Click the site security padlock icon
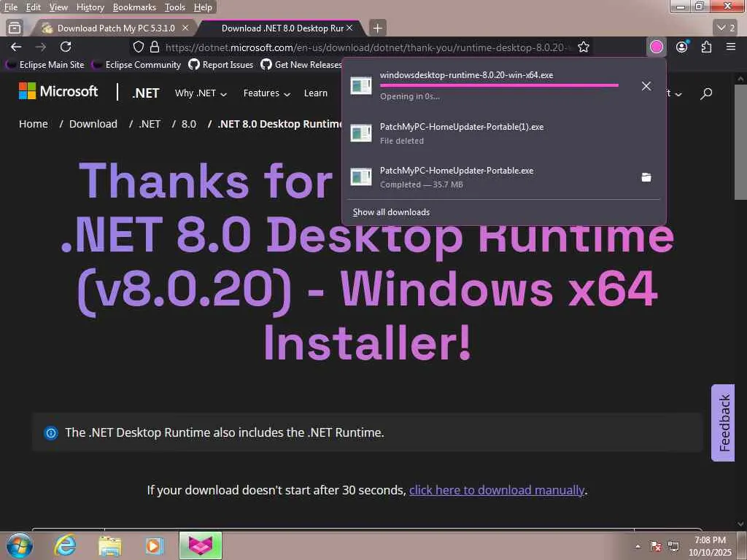 pos(155,47)
